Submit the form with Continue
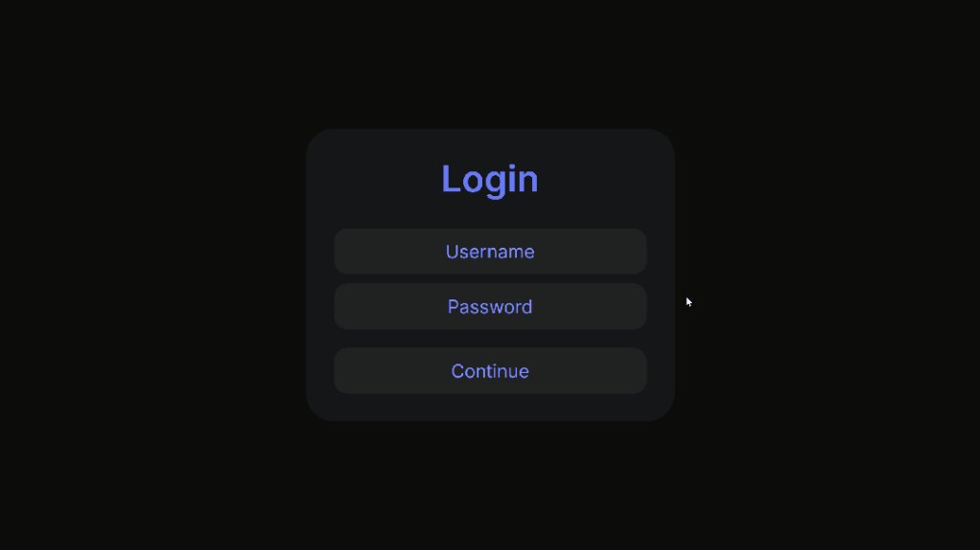This screenshot has height=550, width=980. (x=490, y=370)
